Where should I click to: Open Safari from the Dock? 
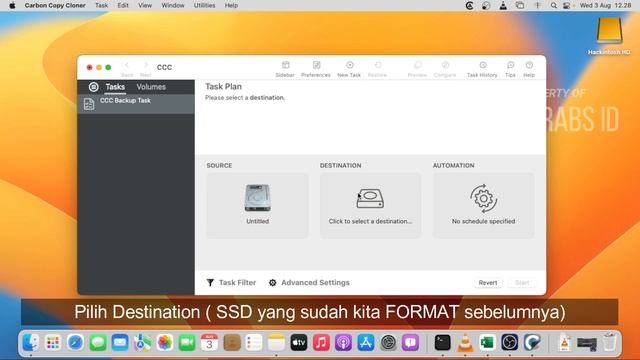tap(76, 342)
